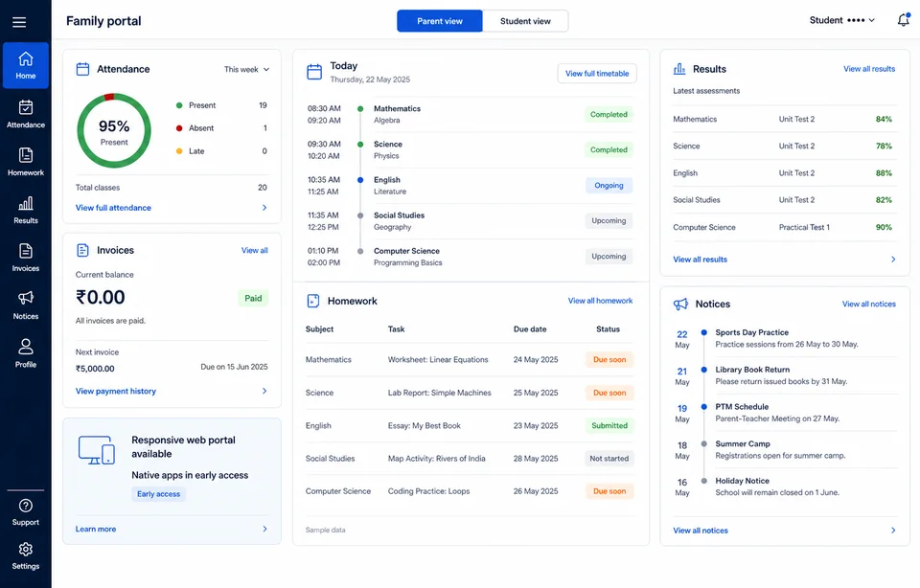Click the bottom View all results link

point(700,260)
